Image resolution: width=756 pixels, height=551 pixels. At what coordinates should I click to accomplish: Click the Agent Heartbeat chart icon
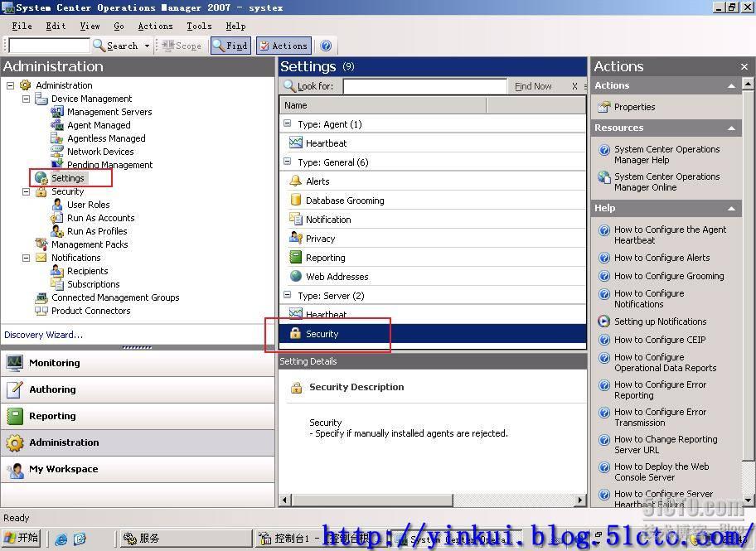pyautogui.click(x=295, y=143)
